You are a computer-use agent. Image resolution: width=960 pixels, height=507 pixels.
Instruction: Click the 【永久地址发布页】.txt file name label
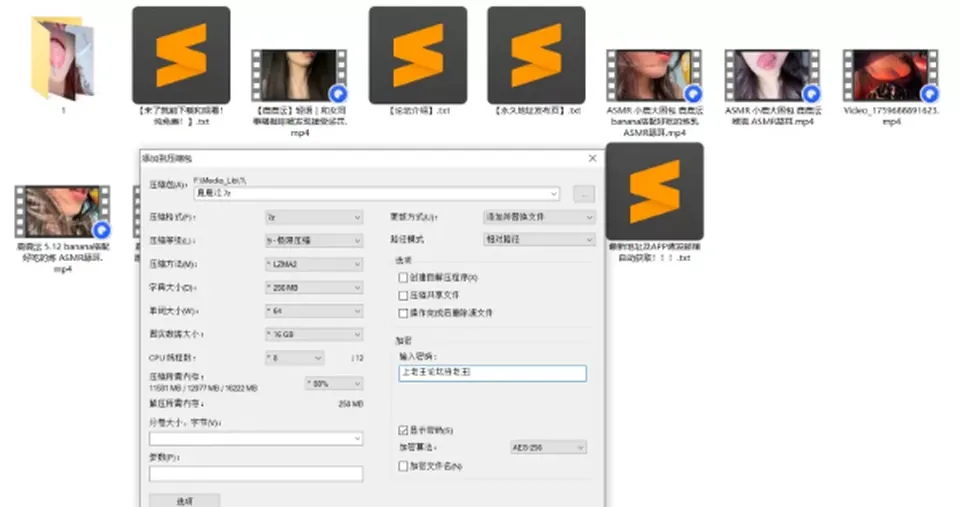tap(536, 111)
